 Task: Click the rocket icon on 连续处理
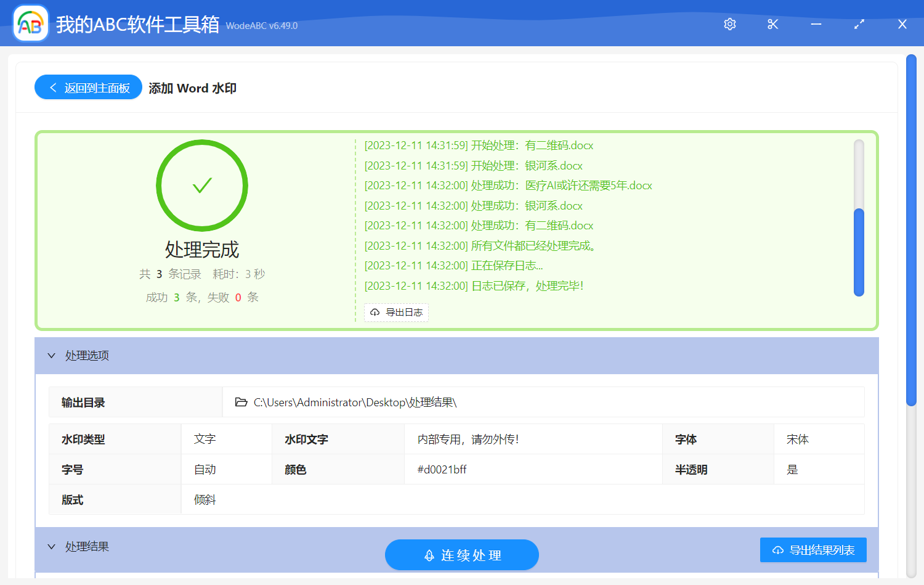tap(429, 555)
